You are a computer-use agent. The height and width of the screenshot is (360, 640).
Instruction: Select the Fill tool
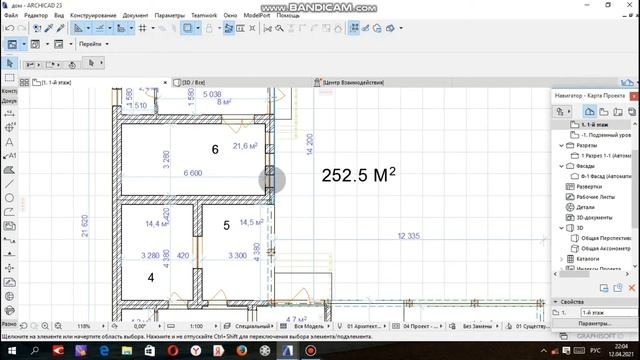9,170
